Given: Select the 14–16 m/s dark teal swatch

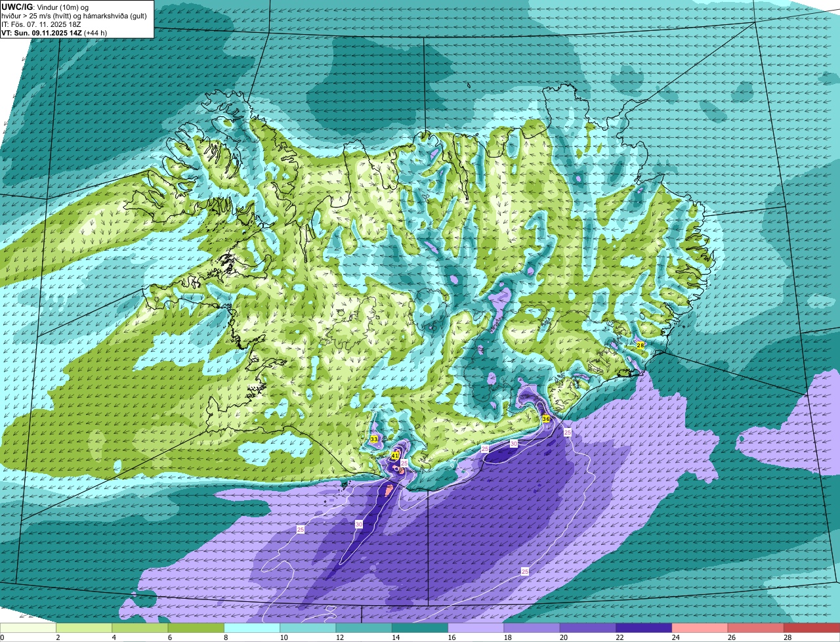Looking at the screenshot, I should 420,628.
